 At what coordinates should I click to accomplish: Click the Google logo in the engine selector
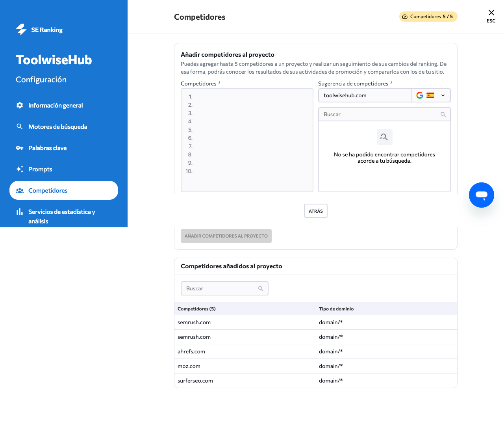[420, 95]
